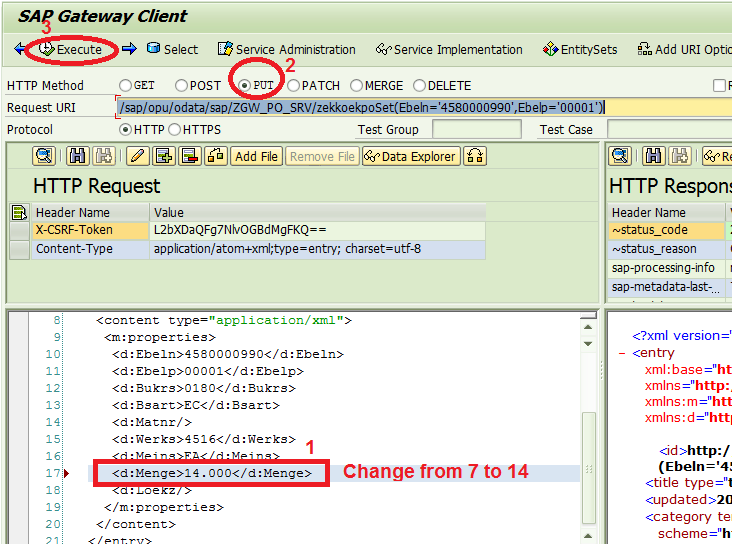Click the Test Case input field
The height and width of the screenshot is (545, 732).
(669, 129)
